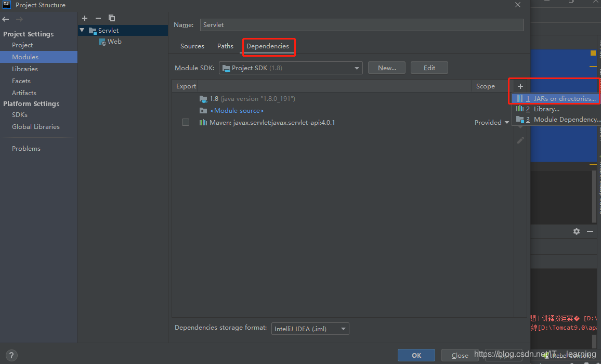Viewport: 601px width, 364px height.
Task: Remove selected module with minus icon
Action: (x=98, y=18)
